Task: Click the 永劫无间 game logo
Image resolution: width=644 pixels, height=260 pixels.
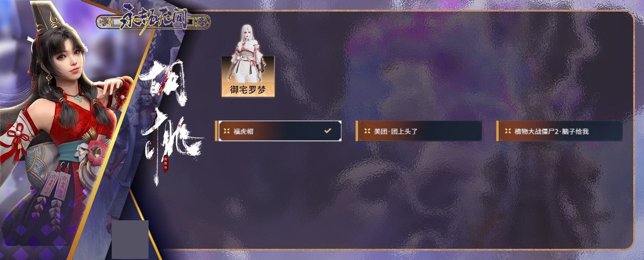Action: pos(153,21)
